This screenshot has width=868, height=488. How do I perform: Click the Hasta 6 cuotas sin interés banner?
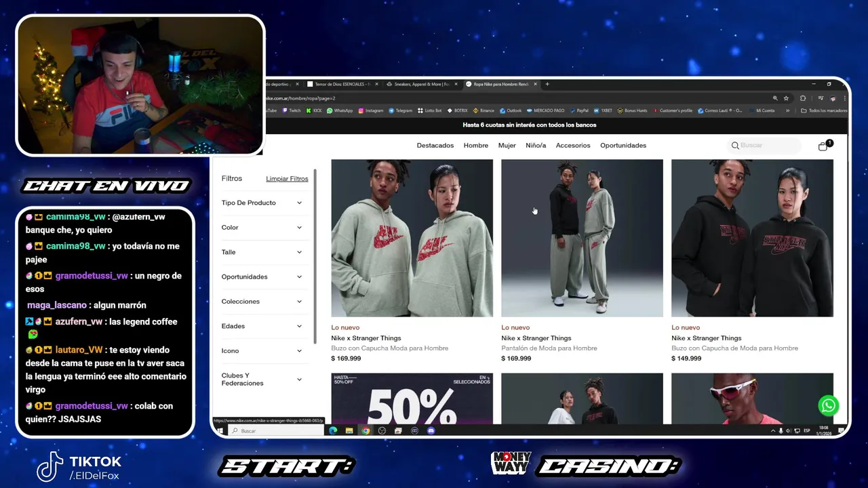pyautogui.click(x=530, y=125)
